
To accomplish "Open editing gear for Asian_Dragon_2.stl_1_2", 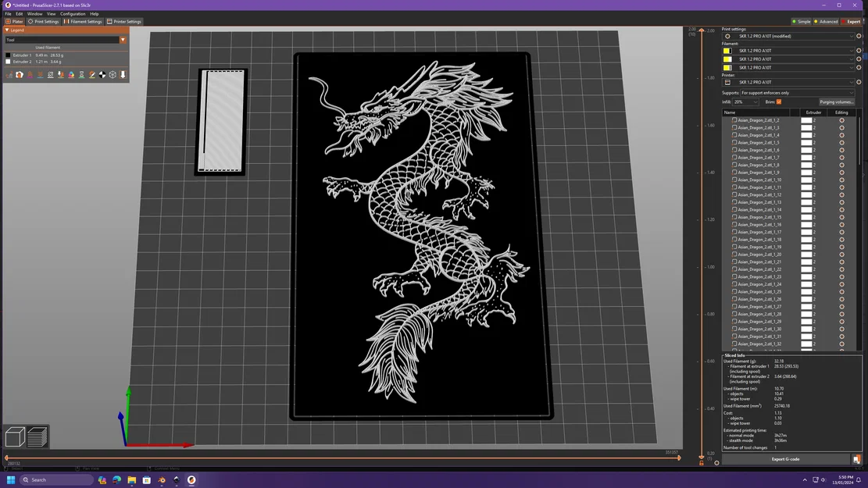I will click(x=841, y=120).
